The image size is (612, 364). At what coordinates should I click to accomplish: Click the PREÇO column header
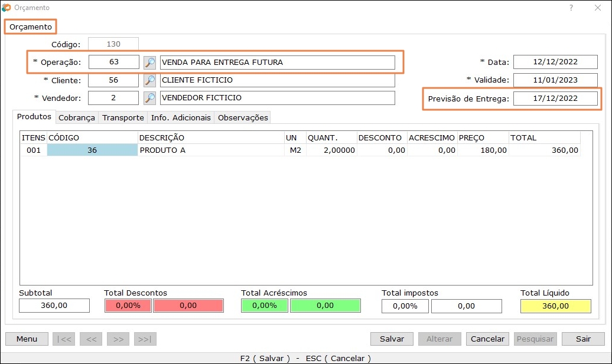(x=483, y=137)
